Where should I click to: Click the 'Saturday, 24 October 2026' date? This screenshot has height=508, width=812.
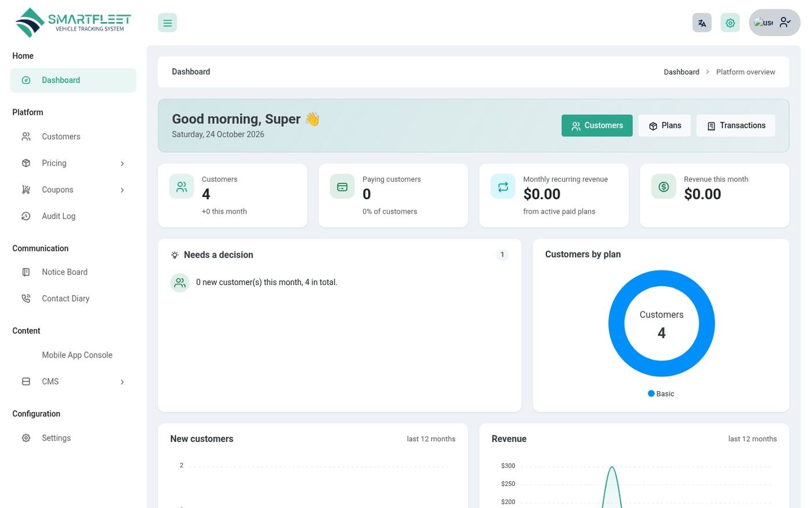pos(218,134)
